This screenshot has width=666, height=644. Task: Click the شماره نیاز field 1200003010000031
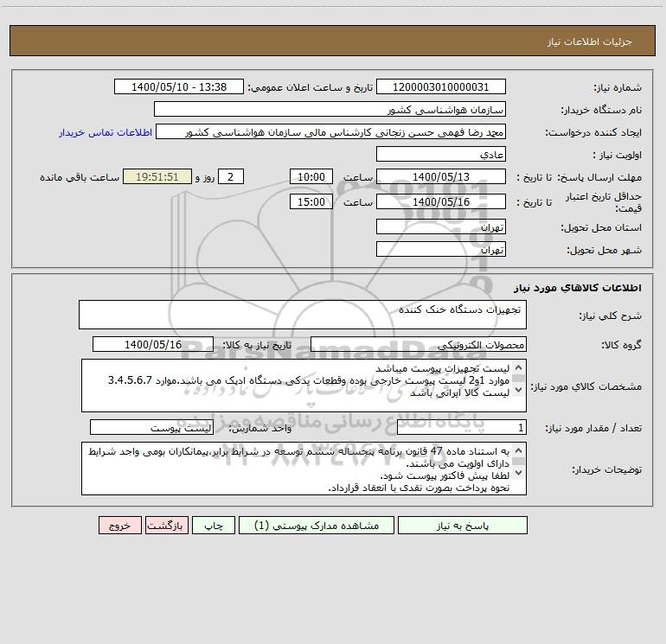coord(441,86)
